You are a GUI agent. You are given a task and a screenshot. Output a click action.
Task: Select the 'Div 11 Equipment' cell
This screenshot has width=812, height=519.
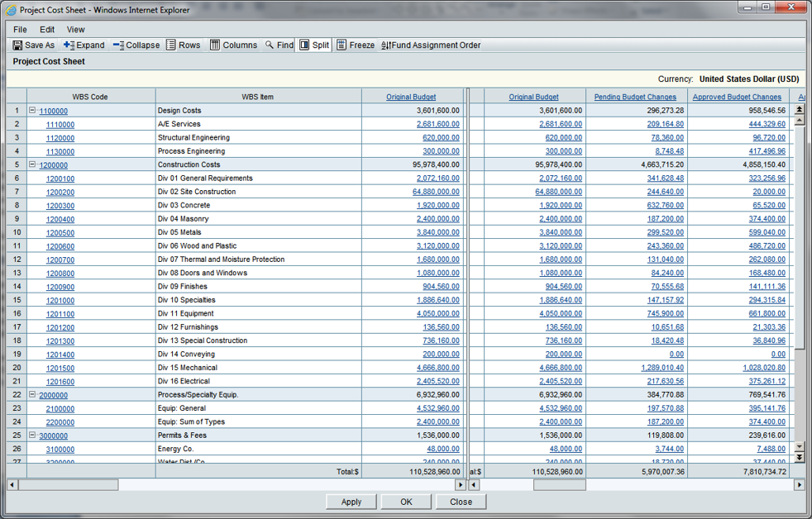pyautogui.click(x=259, y=313)
